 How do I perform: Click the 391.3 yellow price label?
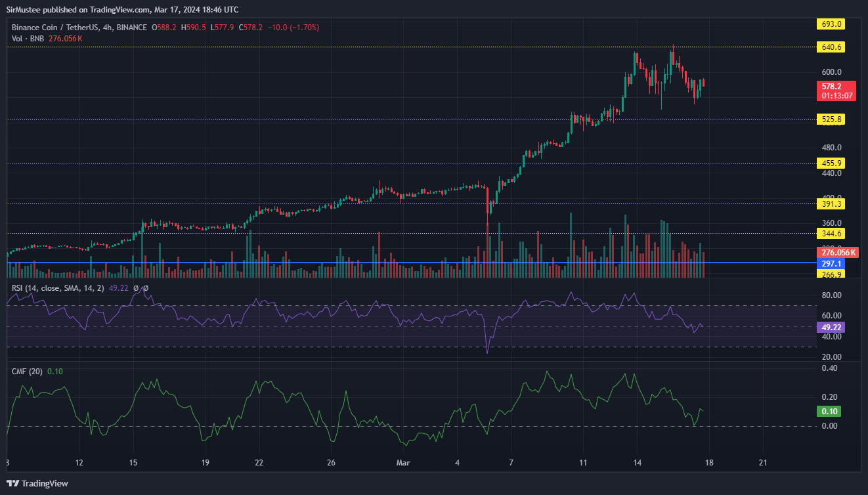coord(831,204)
